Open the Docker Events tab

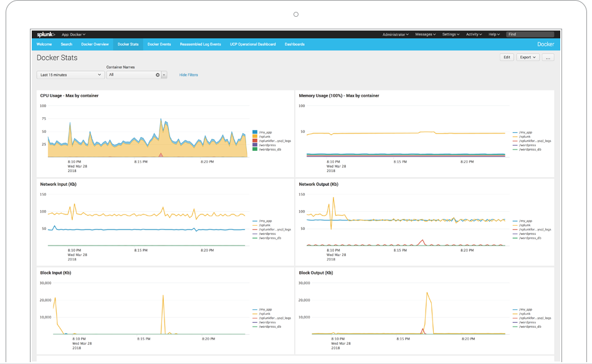coord(159,44)
